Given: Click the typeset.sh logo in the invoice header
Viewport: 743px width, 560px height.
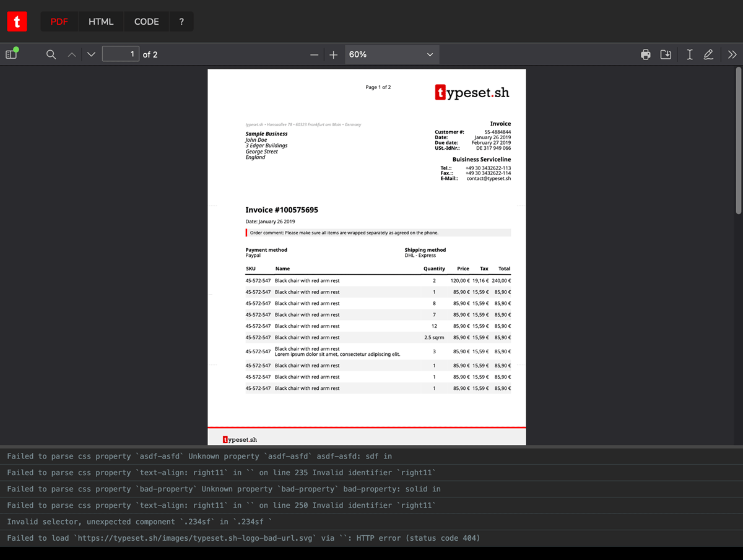Looking at the screenshot, I should coord(472,93).
